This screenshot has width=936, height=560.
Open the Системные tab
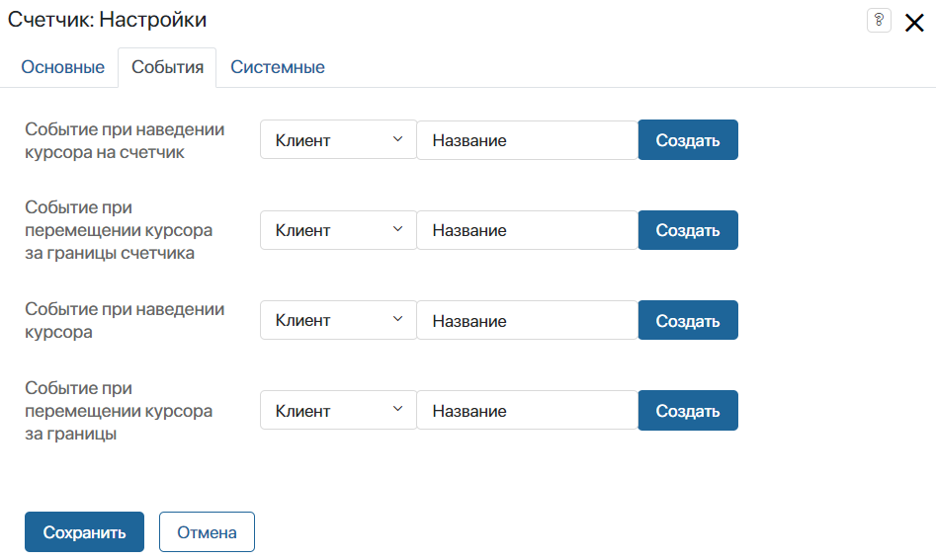278,67
